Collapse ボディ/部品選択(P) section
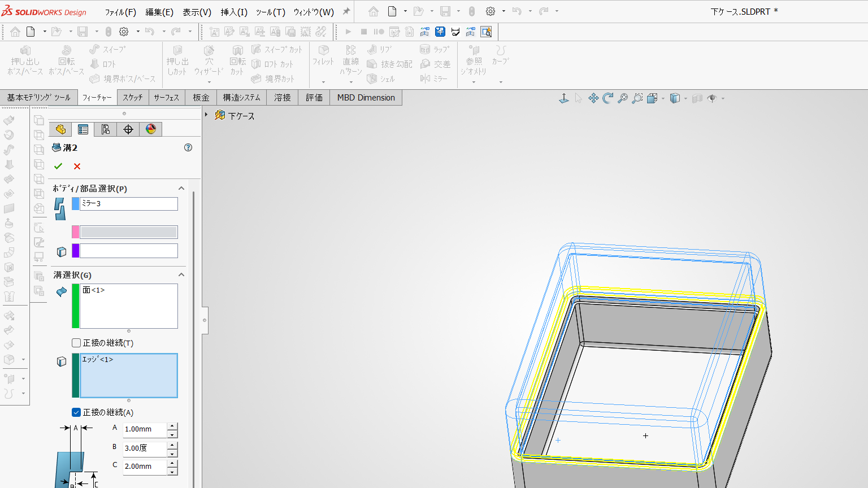The height and width of the screenshot is (488, 868). click(181, 189)
